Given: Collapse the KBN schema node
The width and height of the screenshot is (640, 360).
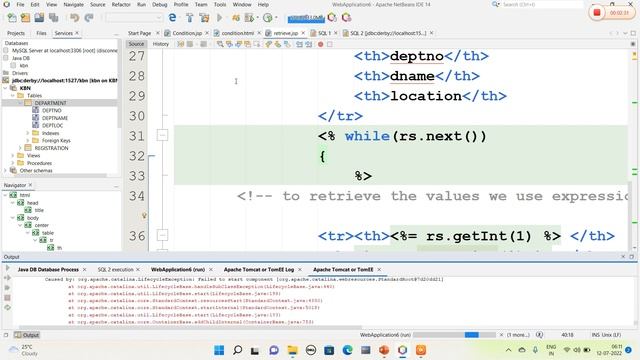Looking at the screenshot, I should [5, 88].
